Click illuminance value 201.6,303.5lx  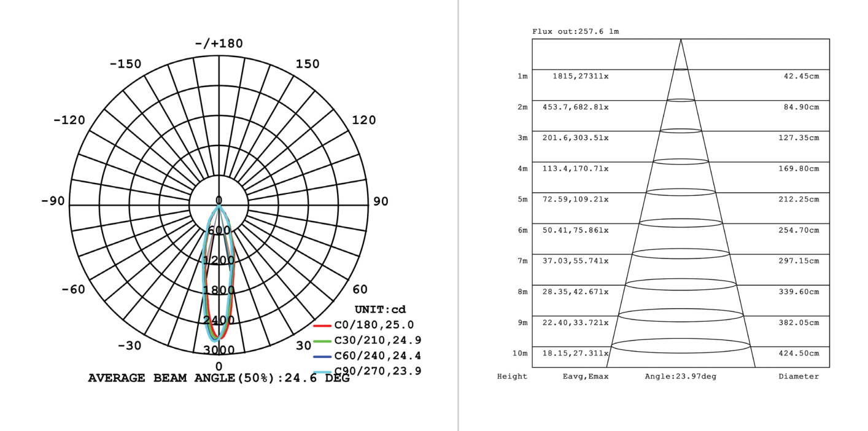[x=576, y=138]
